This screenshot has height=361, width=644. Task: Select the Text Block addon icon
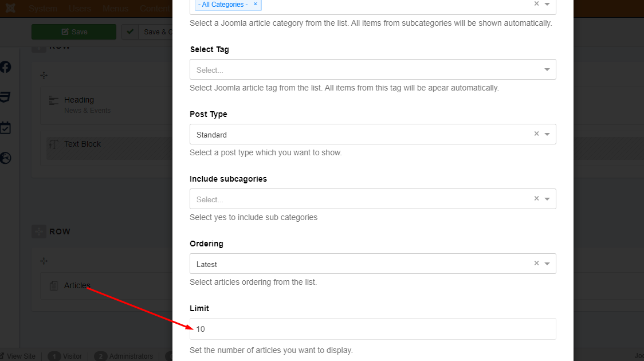pos(54,144)
